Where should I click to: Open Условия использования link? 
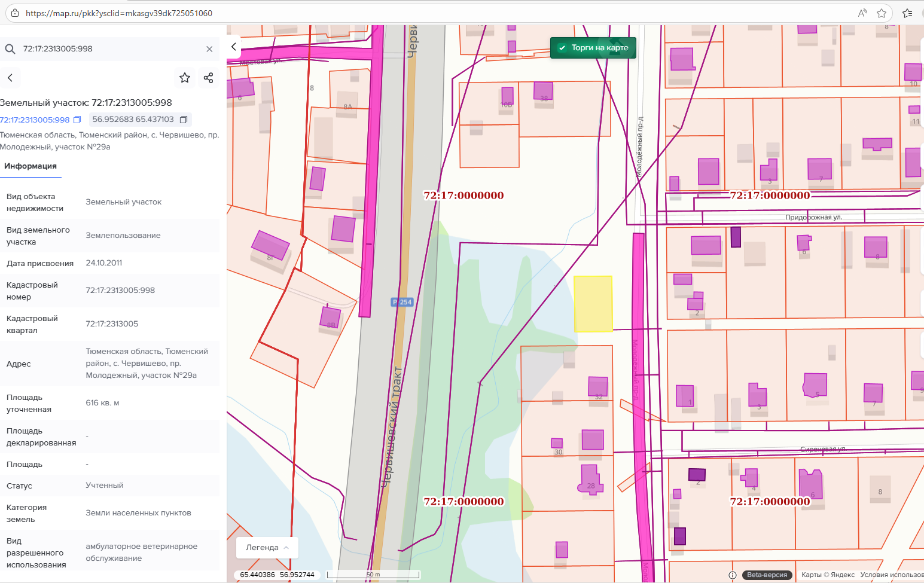[891, 575]
